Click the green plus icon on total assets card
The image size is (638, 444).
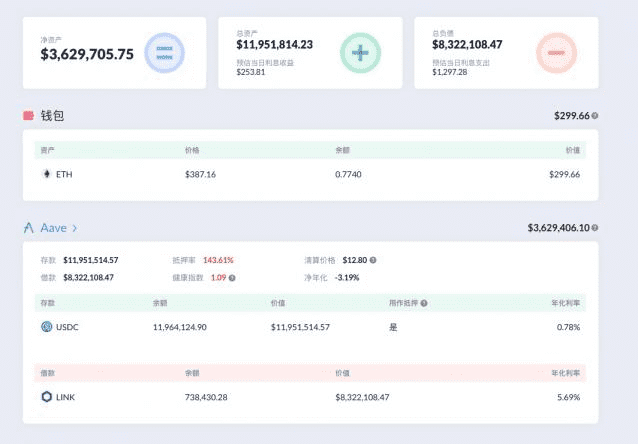[360, 53]
